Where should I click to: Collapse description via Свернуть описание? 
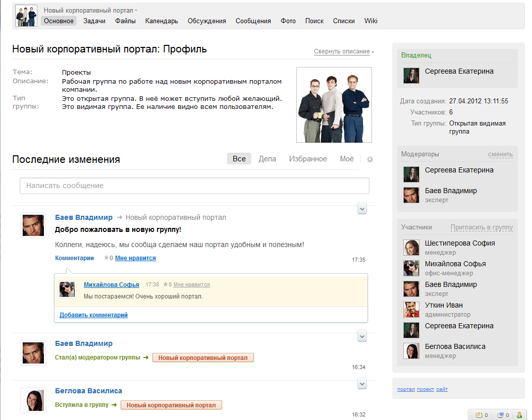(342, 51)
